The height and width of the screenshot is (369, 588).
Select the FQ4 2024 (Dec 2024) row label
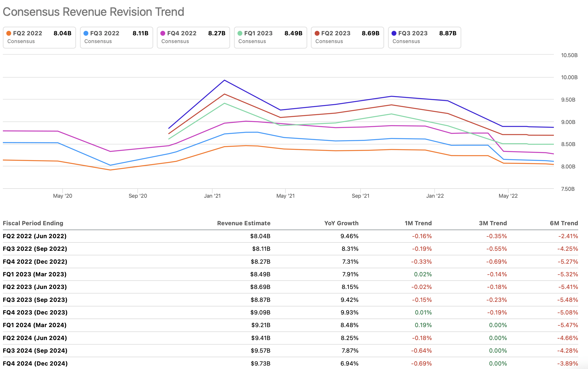click(35, 363)
